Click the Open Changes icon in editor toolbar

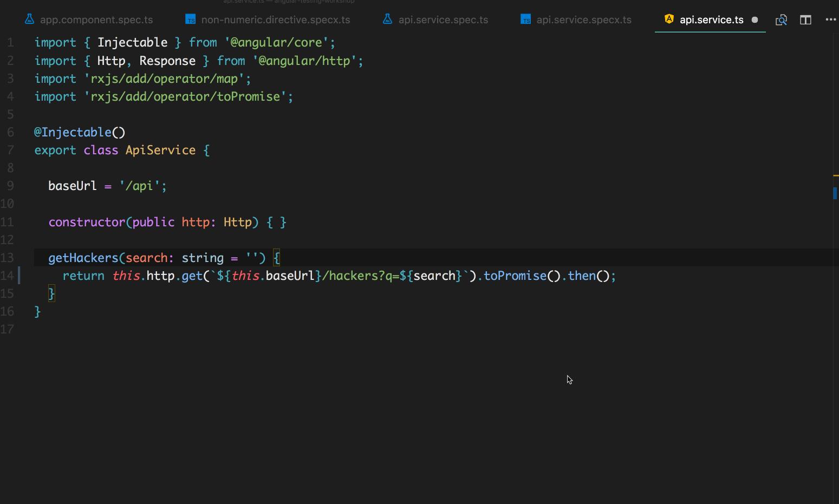tap(781, 20)
